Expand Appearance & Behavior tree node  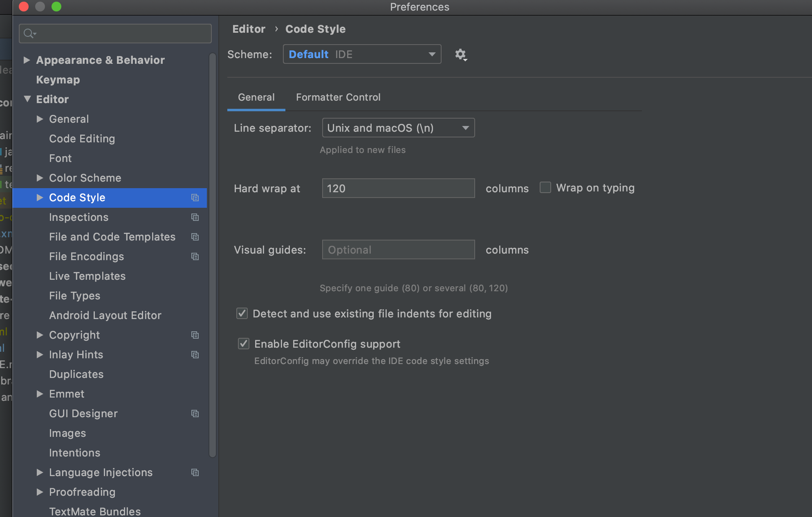coord(27,60)
